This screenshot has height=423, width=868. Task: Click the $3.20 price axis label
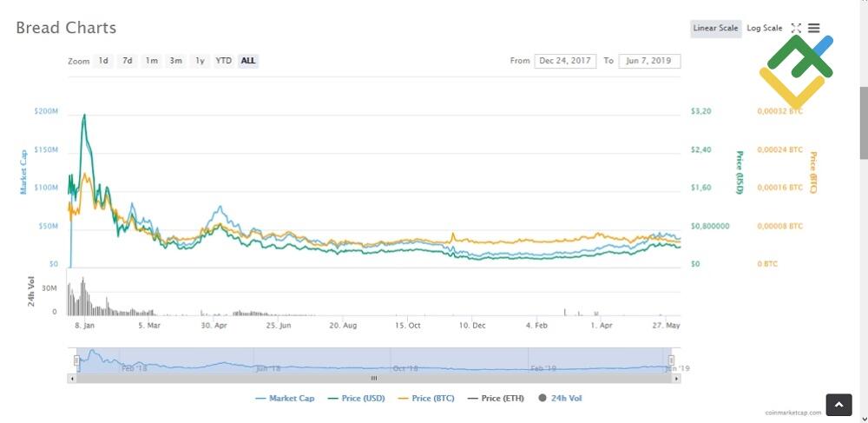tap(700, 111)
